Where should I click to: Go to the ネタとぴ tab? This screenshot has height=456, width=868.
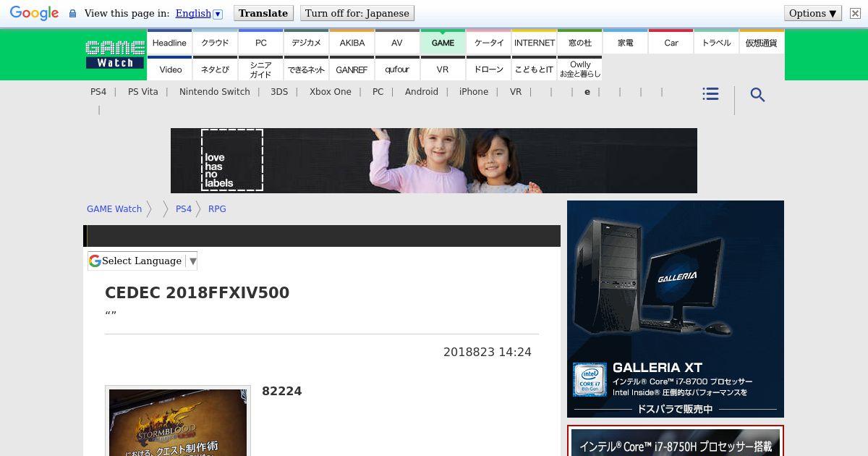point(215,69)
